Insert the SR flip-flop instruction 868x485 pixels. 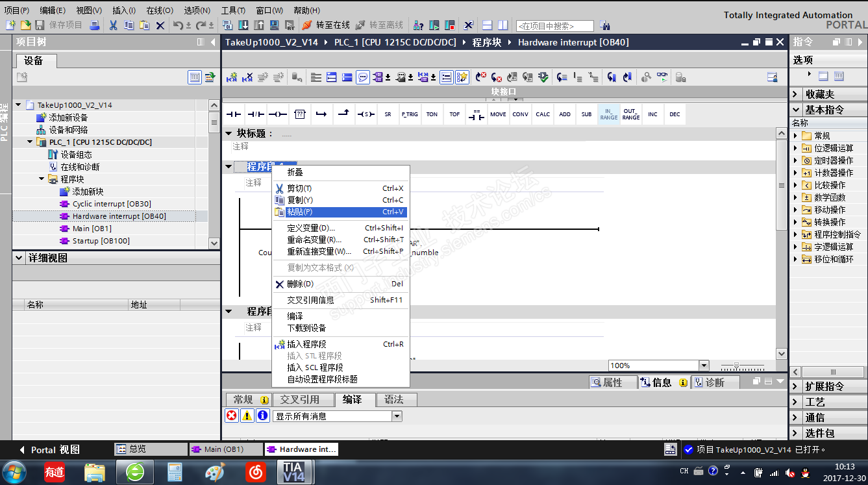point(388,114)
